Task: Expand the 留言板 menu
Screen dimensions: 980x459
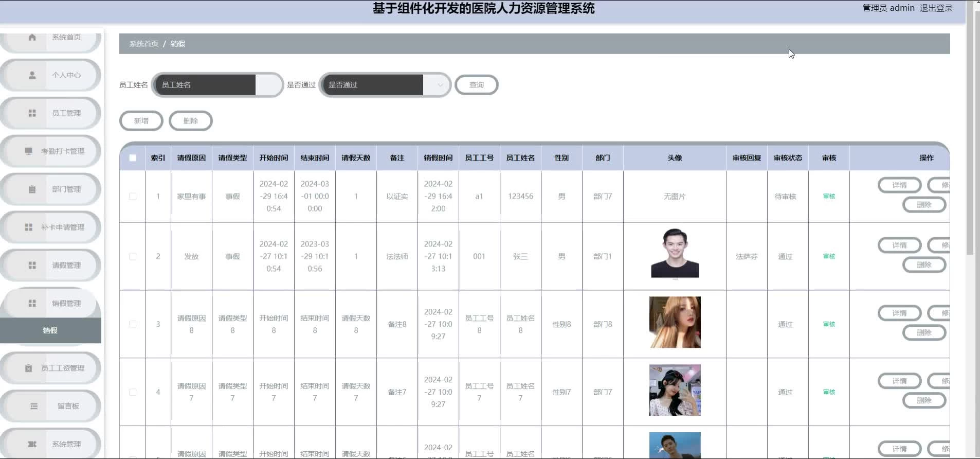Action: coord(50,407)
